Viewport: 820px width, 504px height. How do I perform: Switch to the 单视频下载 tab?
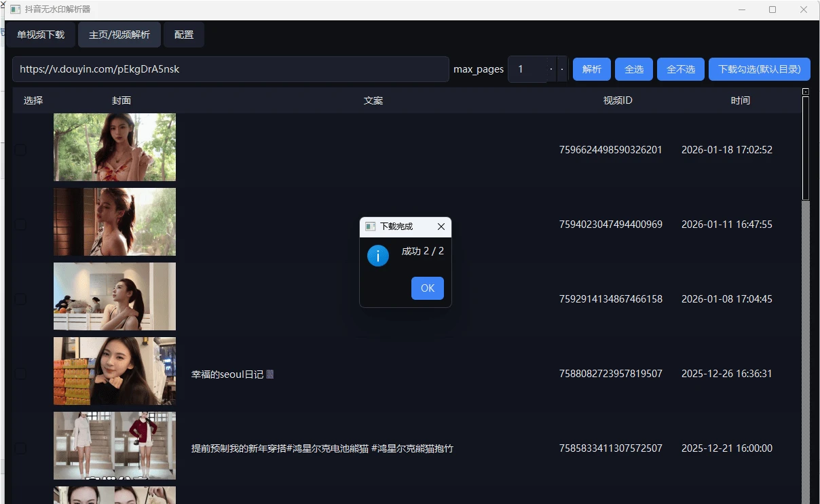(x=41, y=35)
